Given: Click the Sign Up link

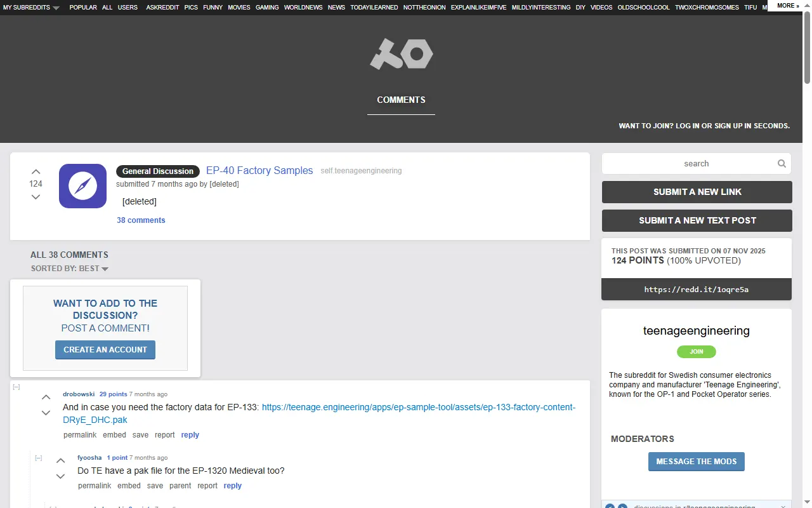Looking at the screenshot, I should tap(727, 126).
